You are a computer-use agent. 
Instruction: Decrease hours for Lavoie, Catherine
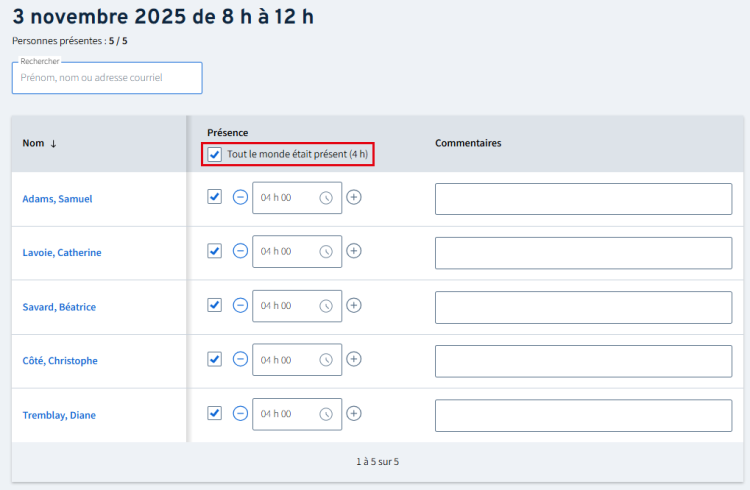[x=240, y=252]
